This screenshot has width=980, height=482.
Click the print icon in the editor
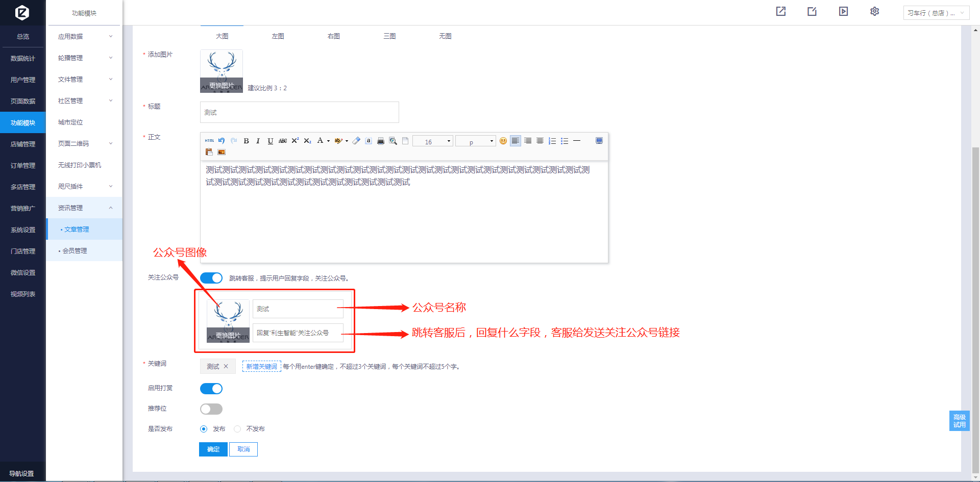coord(381,141)
